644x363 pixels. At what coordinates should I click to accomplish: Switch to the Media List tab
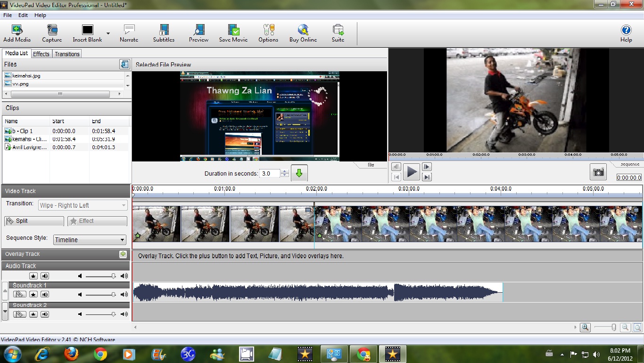[x=17, y=53]
